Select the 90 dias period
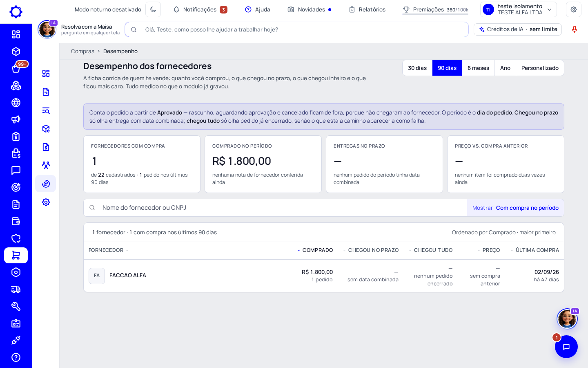The width and height of the screenshot is (588, 368). pos(447,68)
